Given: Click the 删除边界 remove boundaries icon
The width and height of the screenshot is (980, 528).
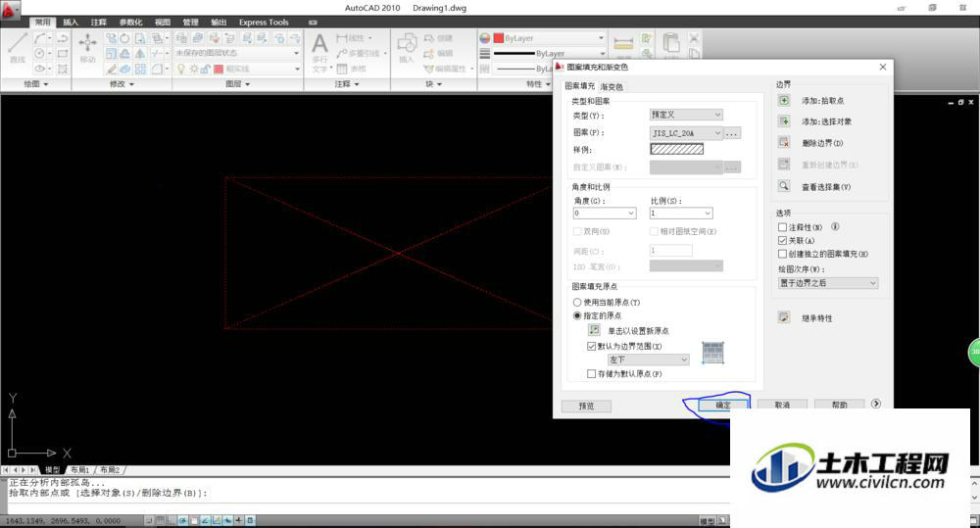Looking at the screenshot, I should click(x=784, y=143).
